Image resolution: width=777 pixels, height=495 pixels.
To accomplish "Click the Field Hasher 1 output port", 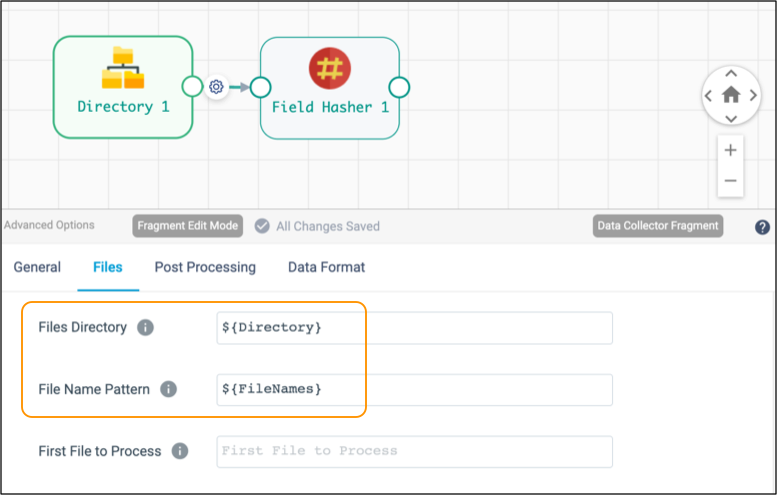I will pos(399,88).
